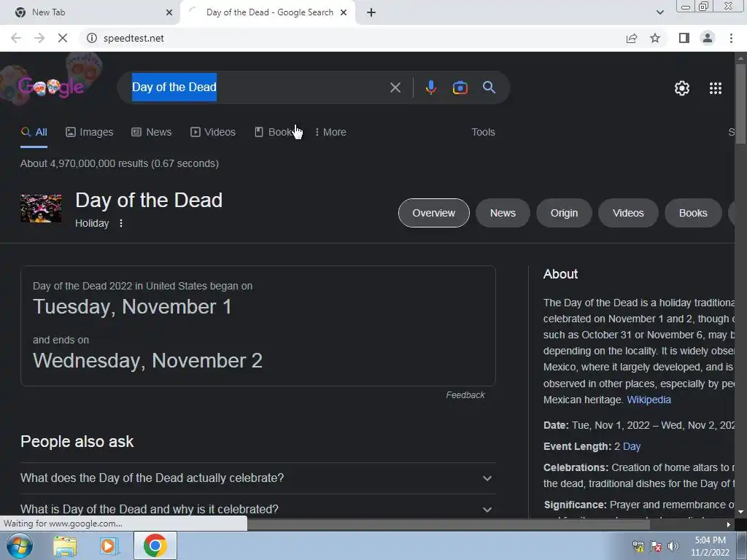Bookmark this tab with the star icon

pos(655,38)
